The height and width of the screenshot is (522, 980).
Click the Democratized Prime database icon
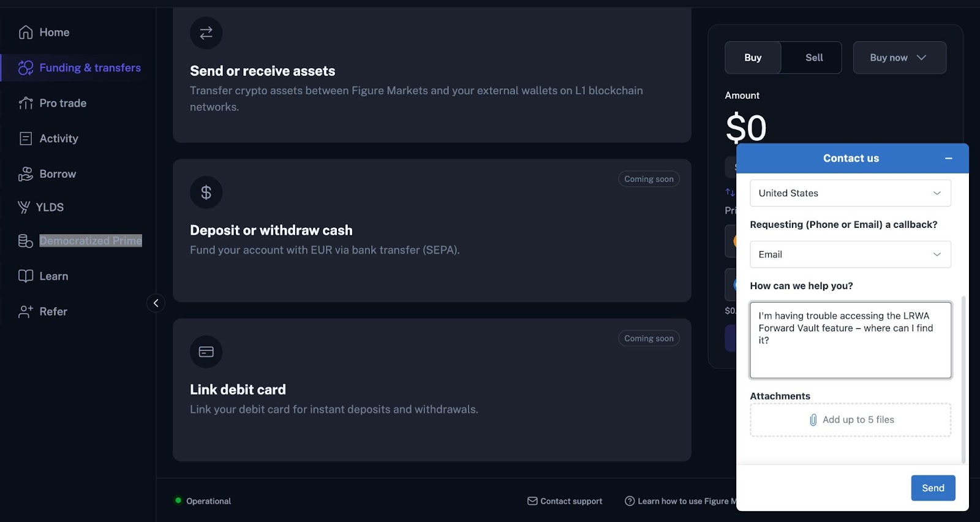click(26, 241)
